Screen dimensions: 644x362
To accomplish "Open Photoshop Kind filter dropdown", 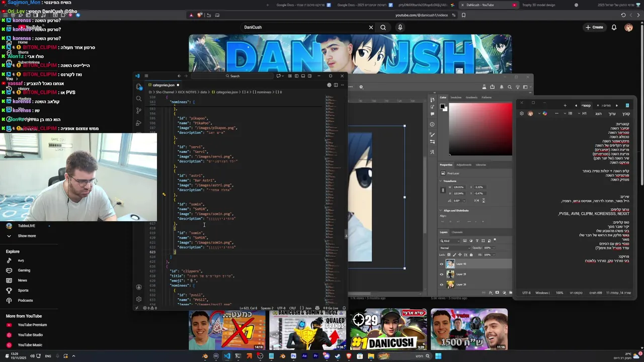I will click(450, 241).
